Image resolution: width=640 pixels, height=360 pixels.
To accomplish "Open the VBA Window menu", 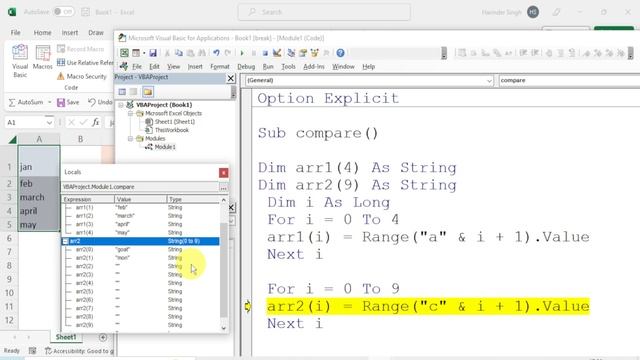I will point(343,67).
